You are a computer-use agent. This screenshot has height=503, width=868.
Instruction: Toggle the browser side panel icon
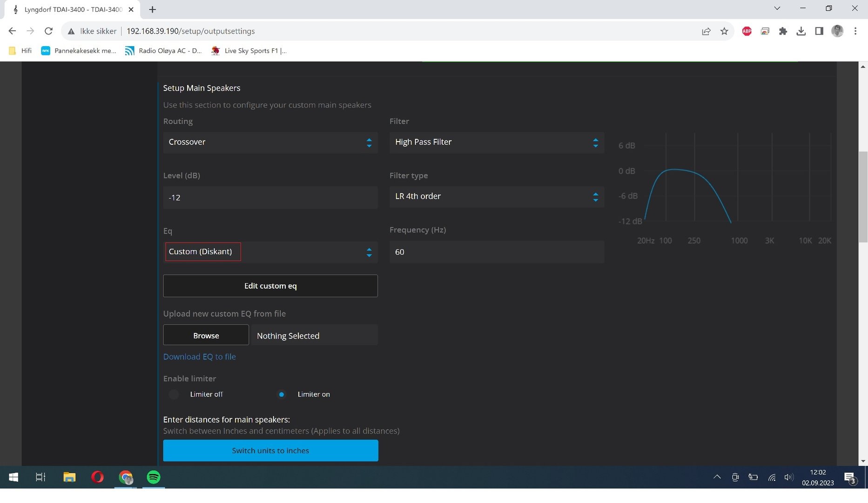point(819,31)
